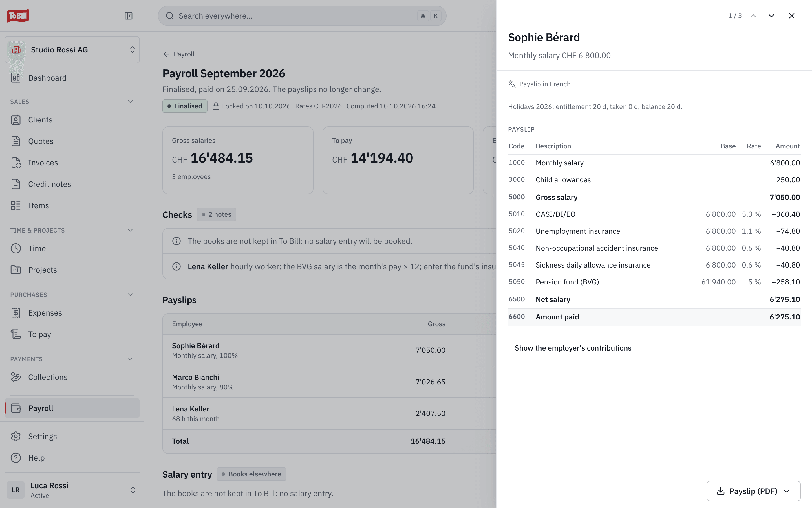Viewport: 812px width, 508px height.
Task: Select the Marco Bianchi payslip row
Action: 329,382
